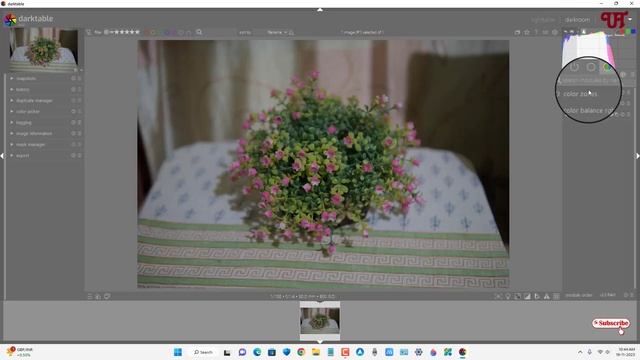Toggle color assessment lightbulb icon

(508, 296)
